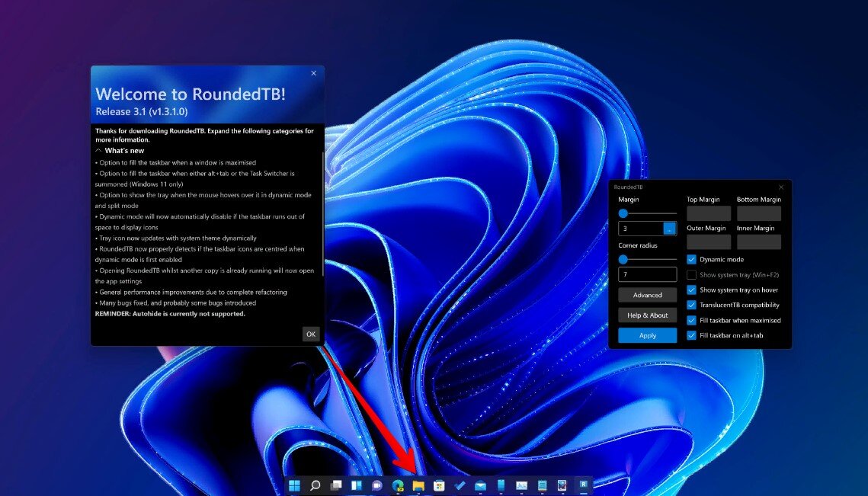
Task: Open the tablet photo app icon on taskbar
Action: click(x=562, y=485)
